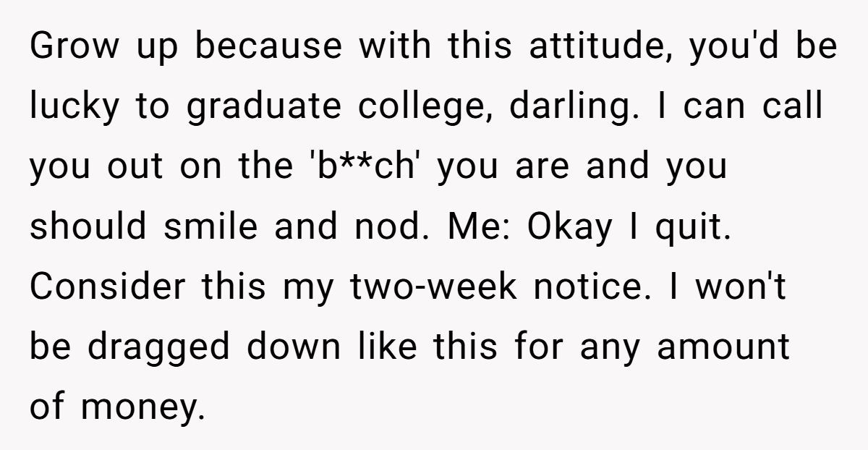The width and height of the screenshot is (868, 450).
Task: Click the final word "money"
Action: point(138,407)
